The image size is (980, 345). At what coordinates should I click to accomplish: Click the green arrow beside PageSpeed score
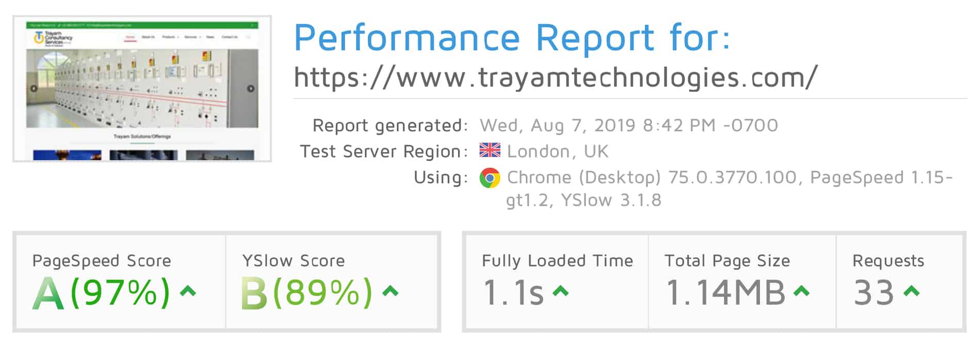188,291
